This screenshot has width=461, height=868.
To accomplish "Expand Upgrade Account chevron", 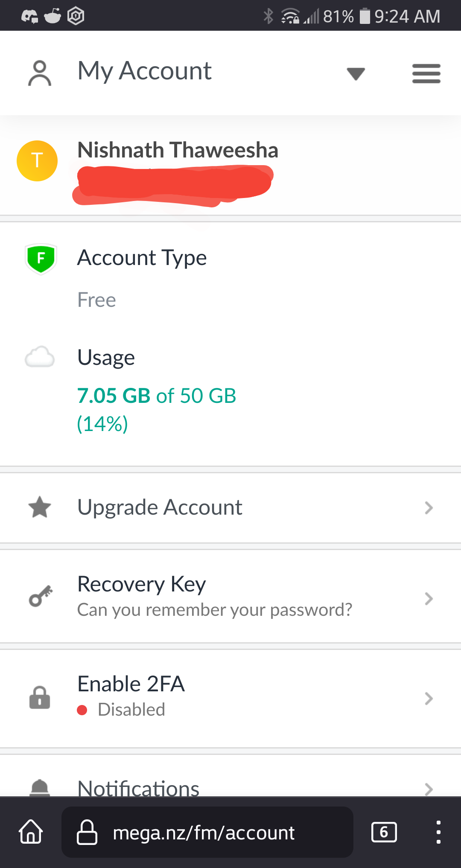I will click(429, 508).
